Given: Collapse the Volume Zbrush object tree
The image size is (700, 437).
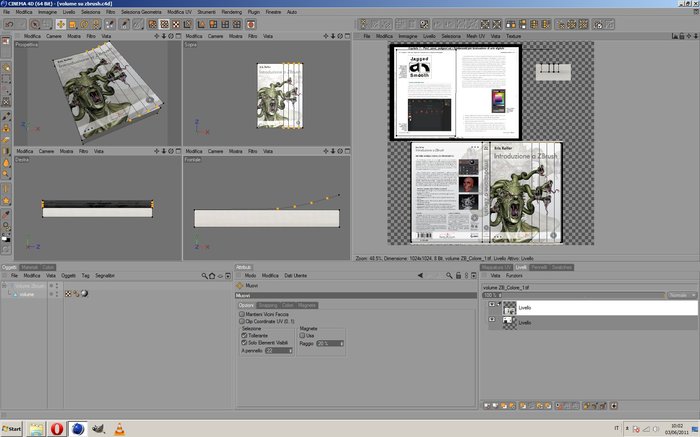Looking at the screenshot, I should pyautogui.click(x=4, y=286).
